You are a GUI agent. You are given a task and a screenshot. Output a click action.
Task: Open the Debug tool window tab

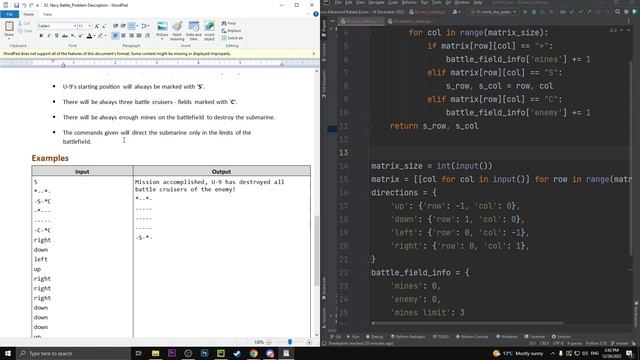click(x=375, y=337)
